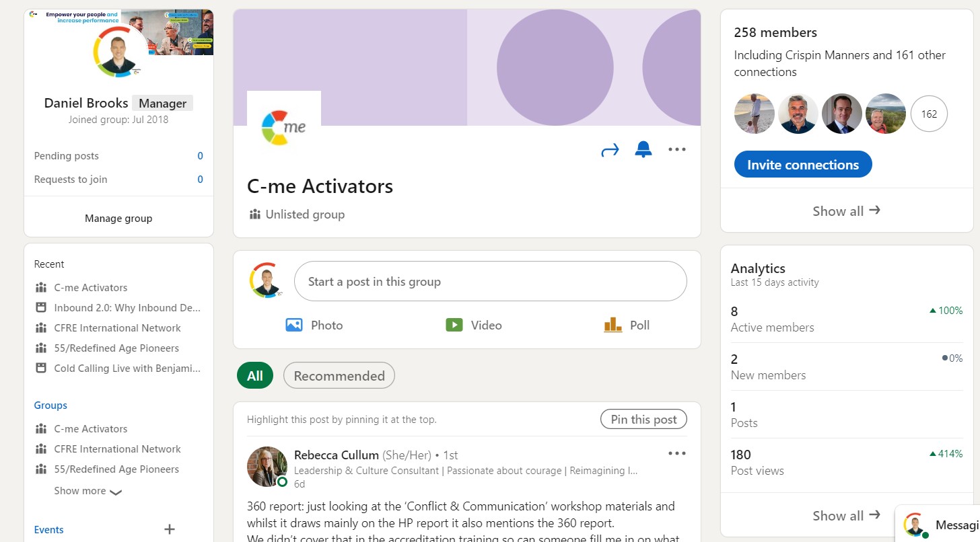Click the group icon beside Recent C-me Activators

(x=41, y=287)
